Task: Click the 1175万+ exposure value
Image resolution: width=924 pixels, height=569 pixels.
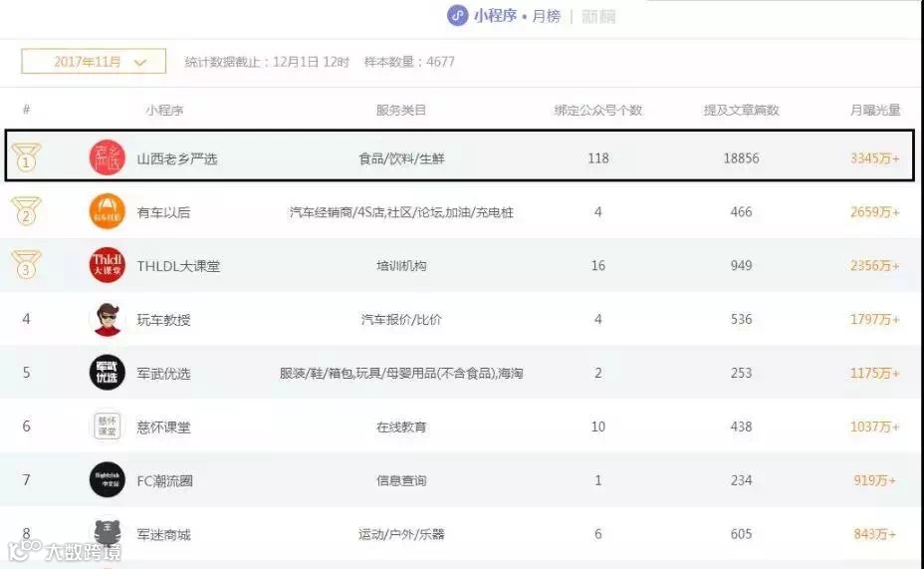Action: click(874, 373)
